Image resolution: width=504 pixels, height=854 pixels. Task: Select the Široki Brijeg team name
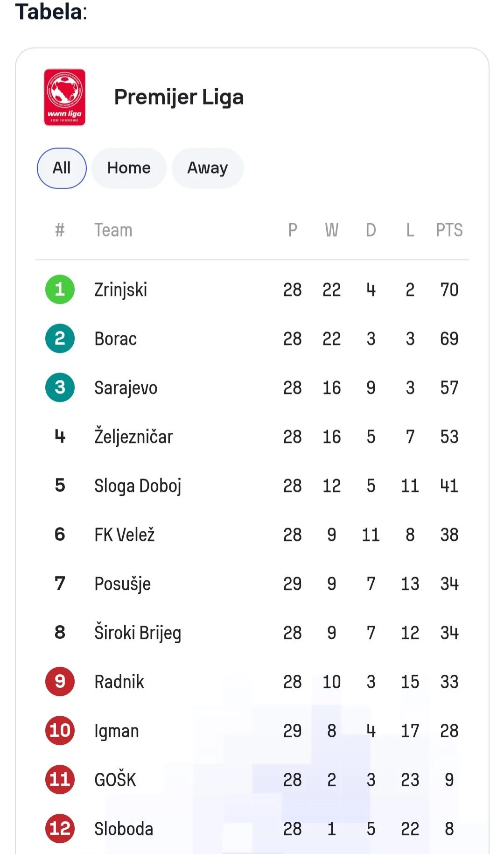[138, 633]
